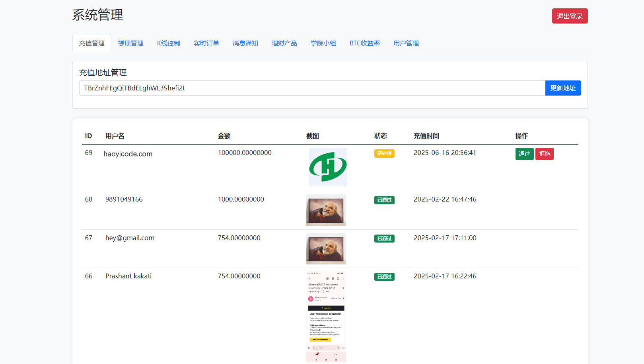The height and width of the screenshot is (364, 644).
Task: Click the yellow 待处理 status badge
Action: [x=384, y=153]
